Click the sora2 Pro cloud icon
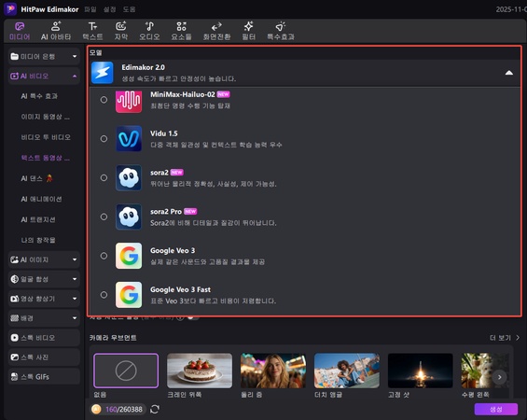The width and height of the screenshot is (527, 420). click(x=129, y=217)
